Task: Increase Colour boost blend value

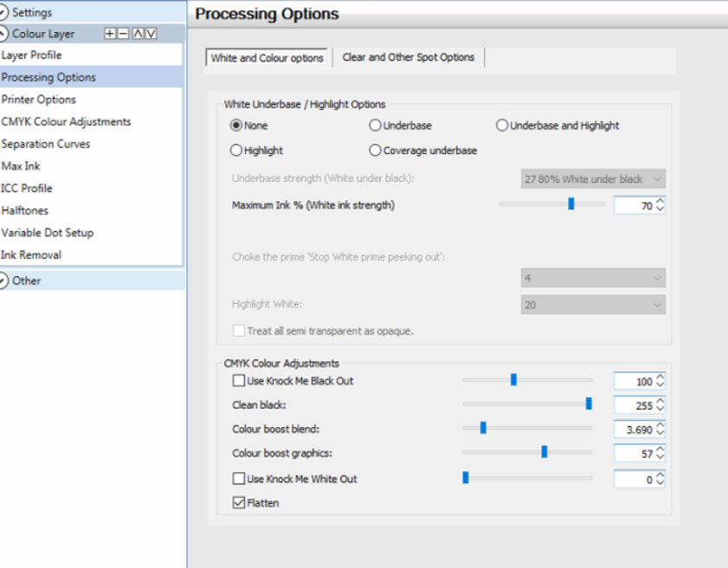Action: pyautogui.click(x=660, y=425)
